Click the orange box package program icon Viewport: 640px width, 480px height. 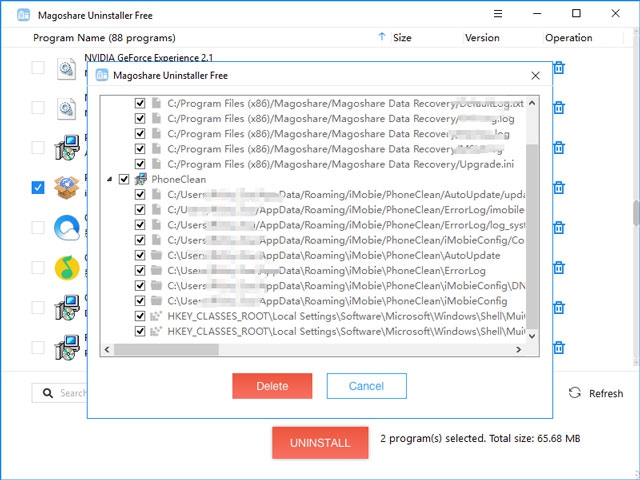coord(67,188)
